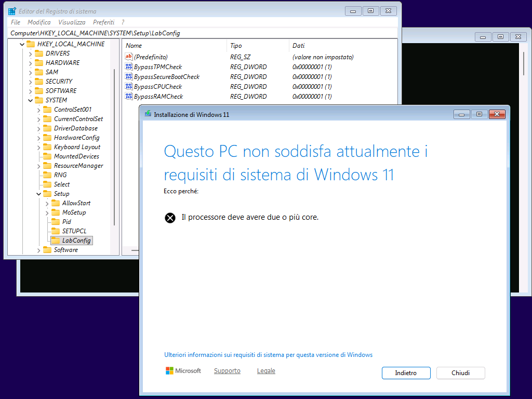Collapse the Setup key in tree
Viewport: 532px width, 399px height.
point(39,194)
